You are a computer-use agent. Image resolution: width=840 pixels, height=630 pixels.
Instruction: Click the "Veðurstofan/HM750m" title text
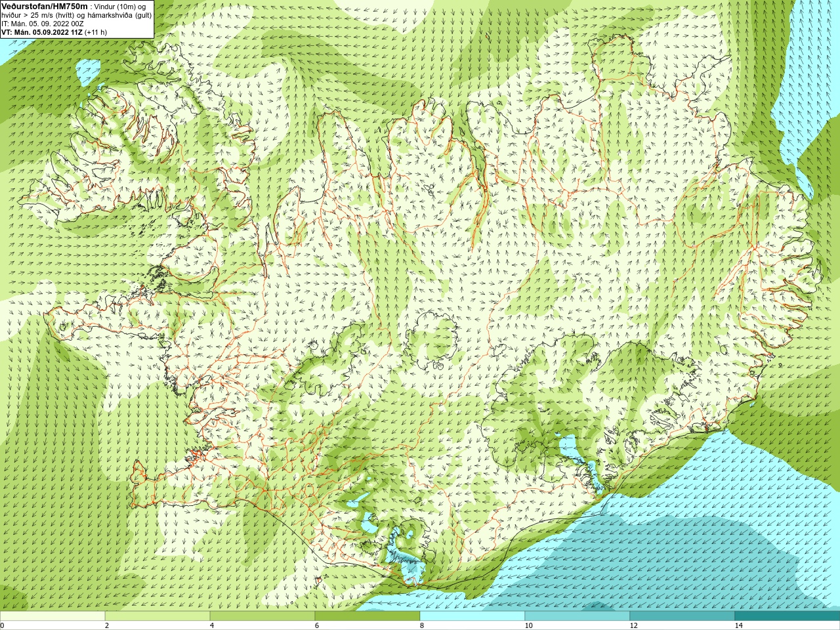(x=44, y=6)
